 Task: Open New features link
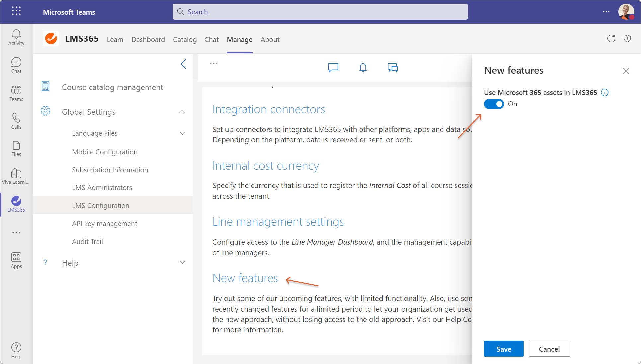click(245, 278)
